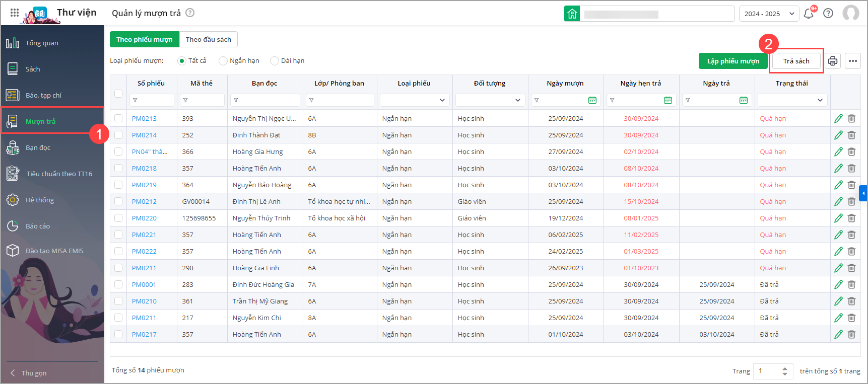
Task: Open the apps grid launcher icon
Action: tap(15, 13)
